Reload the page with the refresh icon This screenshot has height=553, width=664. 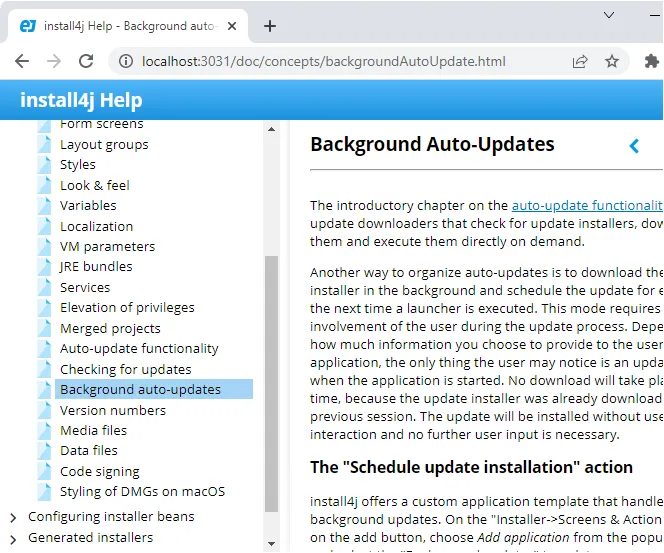coord(86,61)
